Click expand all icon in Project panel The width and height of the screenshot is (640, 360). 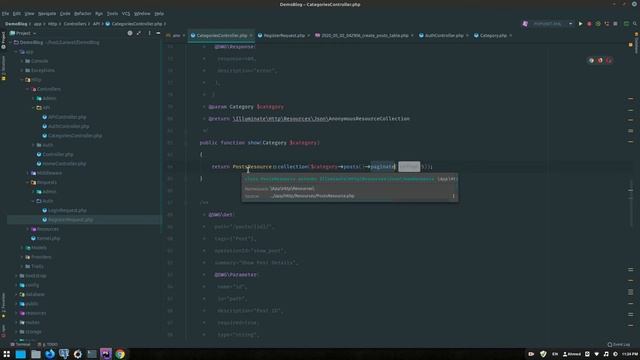click(x=139, y=33)
